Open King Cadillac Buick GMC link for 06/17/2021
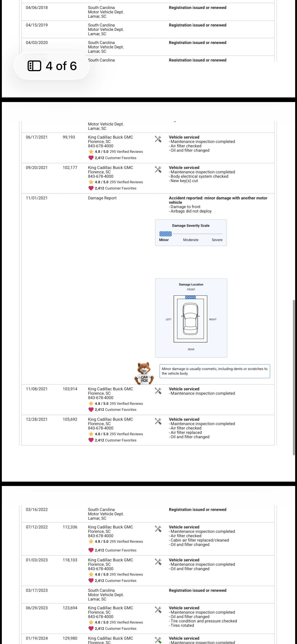Image resolution: width=297 pixels, height=644 pixels. [111, 137]
